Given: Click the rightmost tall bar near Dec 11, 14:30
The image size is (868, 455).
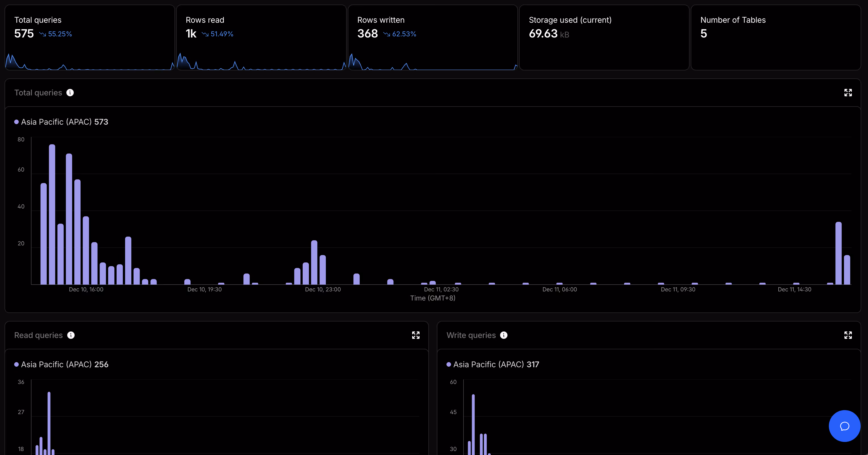Looking at the screenshot, I should point(838,253).
